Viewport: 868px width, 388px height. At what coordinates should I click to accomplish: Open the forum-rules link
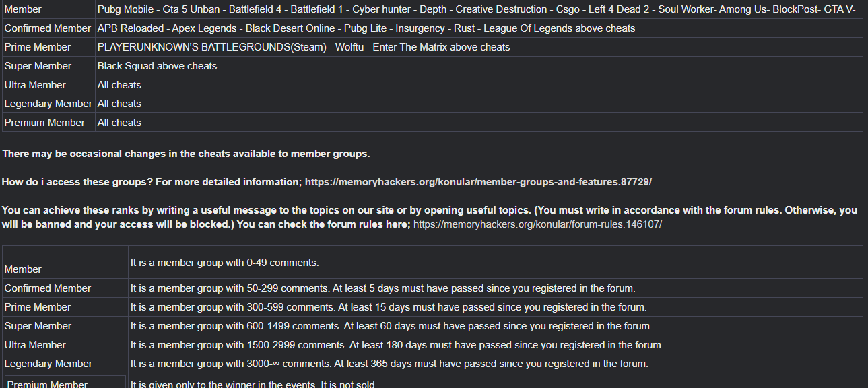click(537, 224)
